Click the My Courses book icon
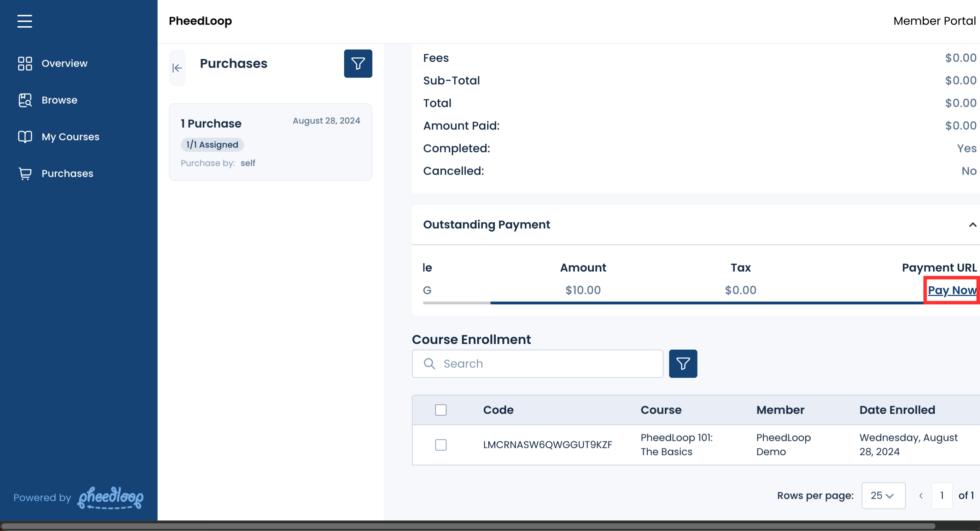The height and width of the screenshot is (531, 980). [x=25, y=136]
